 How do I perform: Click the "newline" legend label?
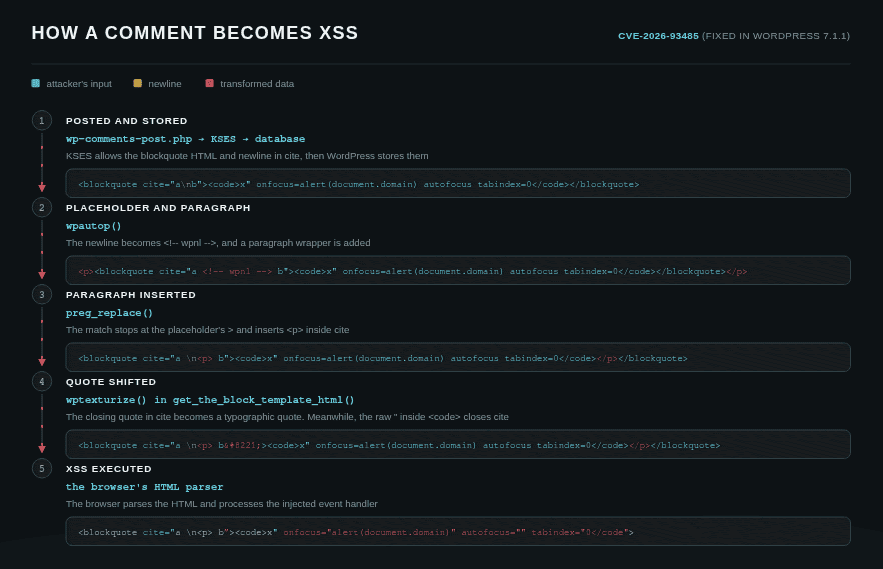[x=164, y=84]
